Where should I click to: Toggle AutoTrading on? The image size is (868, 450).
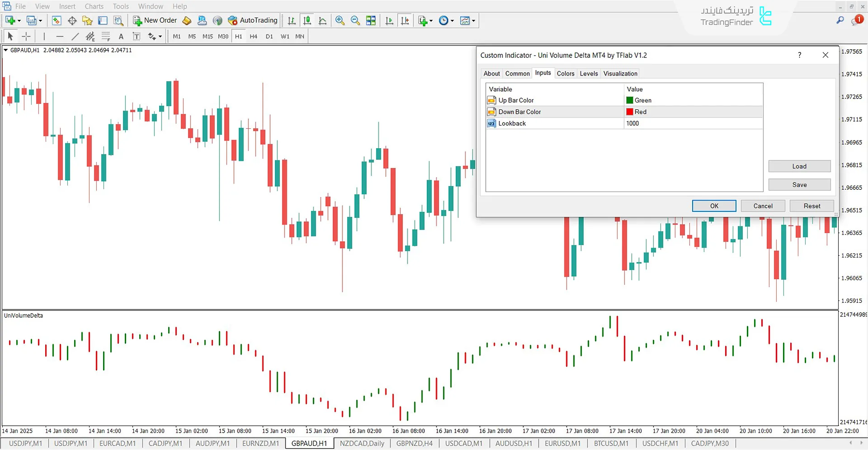tap(252, 20)
